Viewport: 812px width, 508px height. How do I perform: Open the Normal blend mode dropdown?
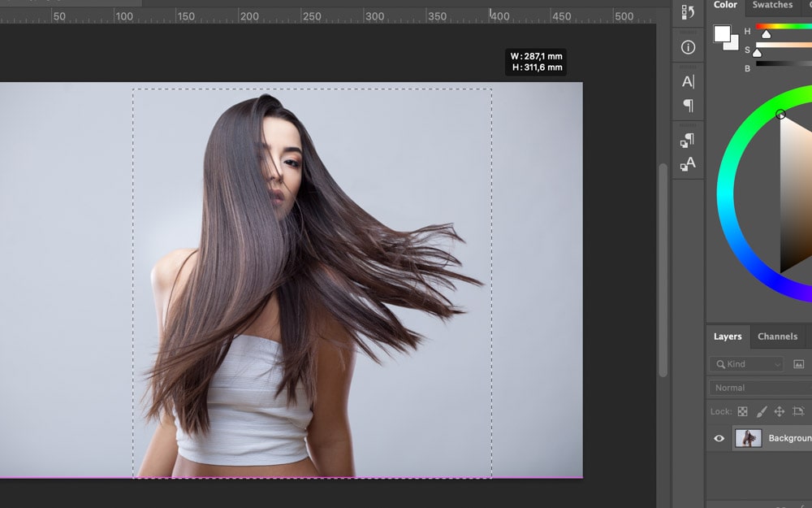[x=760, y=388]
